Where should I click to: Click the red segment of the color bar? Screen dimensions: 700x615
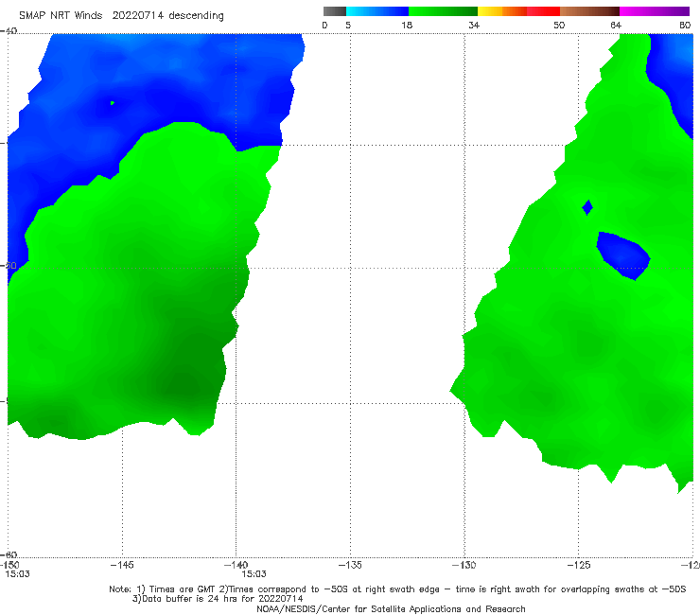(x=543, y=11)
